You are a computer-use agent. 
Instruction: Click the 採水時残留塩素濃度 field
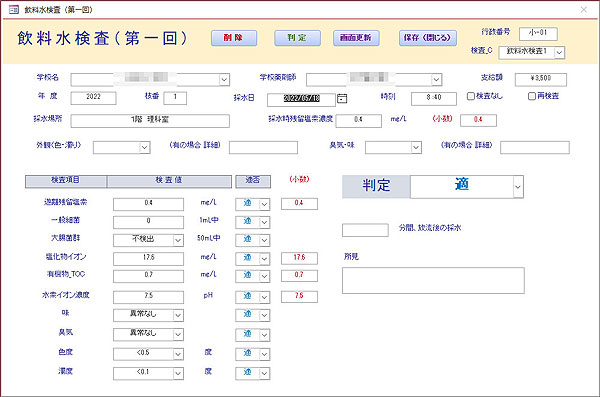(359, 121)
